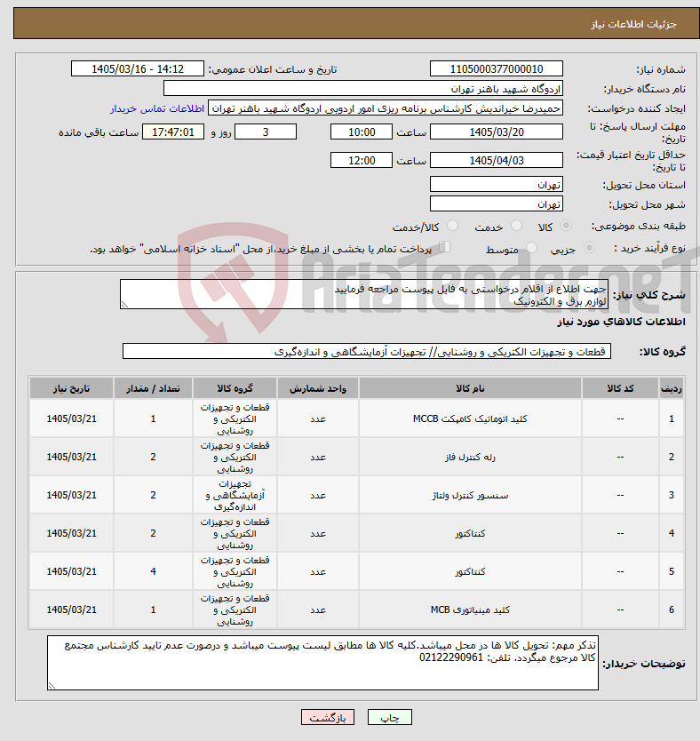
Task: Click the جزئیات اطلاعات نیاز page header
Action: coord(633,24)
